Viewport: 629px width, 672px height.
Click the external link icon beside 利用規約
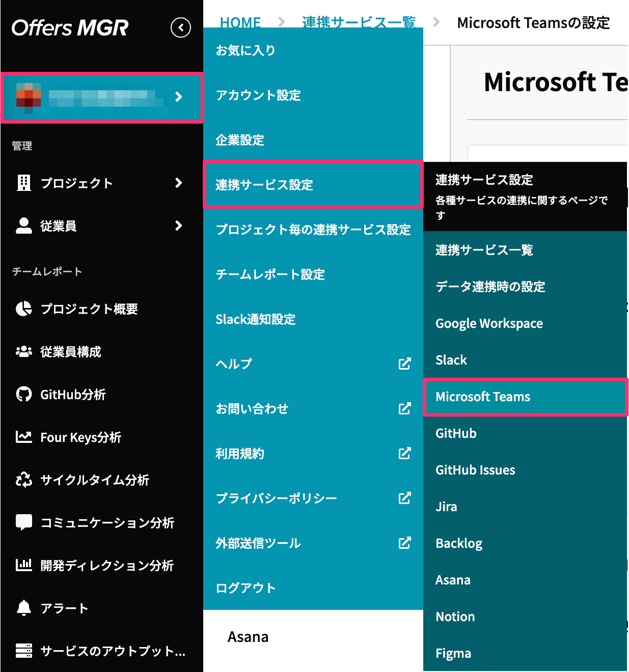pos(404,453)
